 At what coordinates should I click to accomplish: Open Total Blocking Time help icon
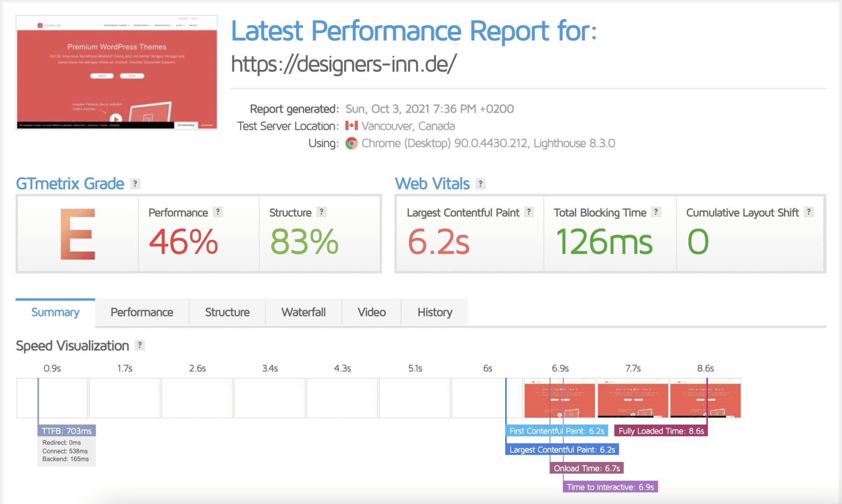[x=656, y=212]
